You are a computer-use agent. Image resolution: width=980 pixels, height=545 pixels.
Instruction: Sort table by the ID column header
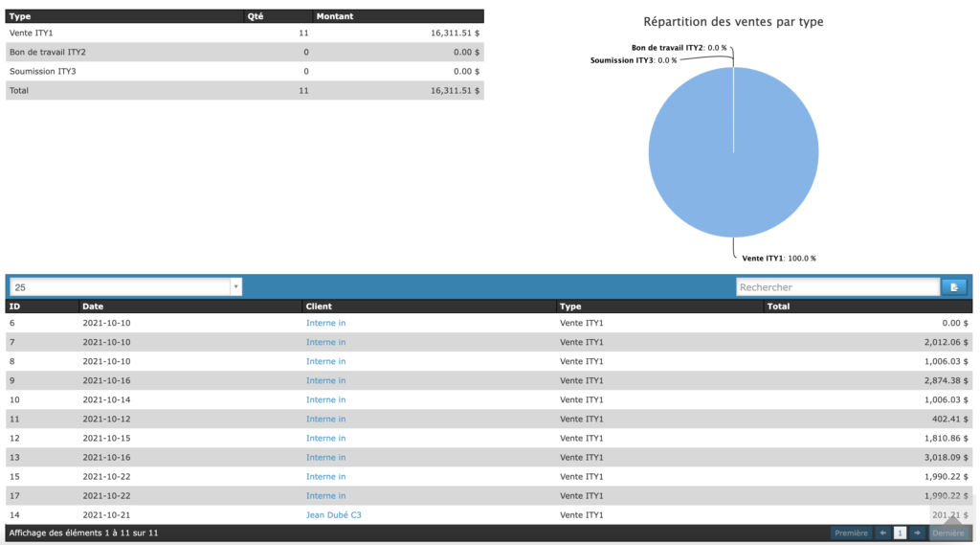[x=15, y=307]
